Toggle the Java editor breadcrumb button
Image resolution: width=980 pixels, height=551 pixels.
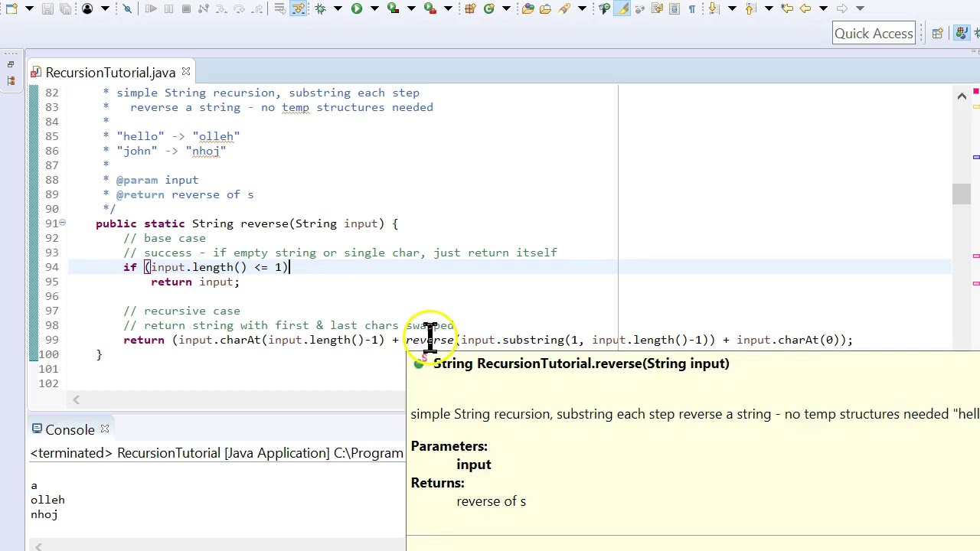(x=604, y=8)
